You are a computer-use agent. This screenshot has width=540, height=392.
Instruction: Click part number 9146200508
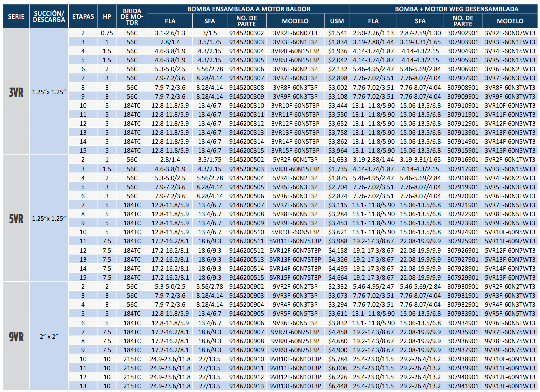tap(247, 214)
